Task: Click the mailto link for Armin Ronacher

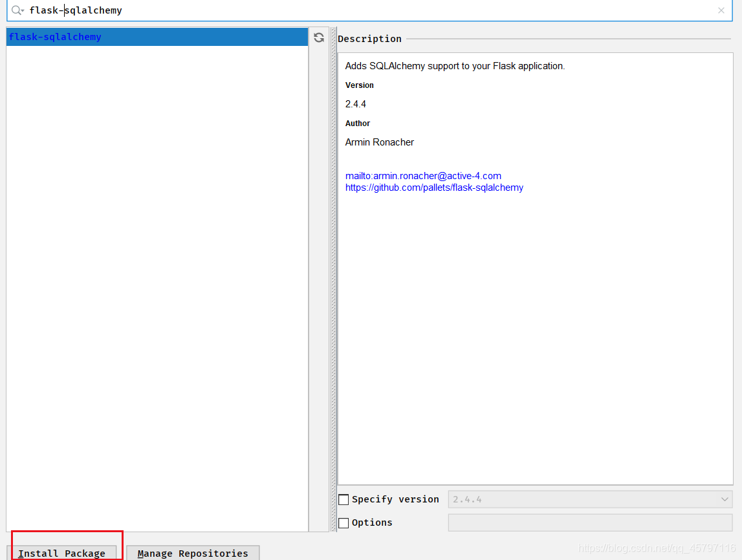Action: [423, 175]
